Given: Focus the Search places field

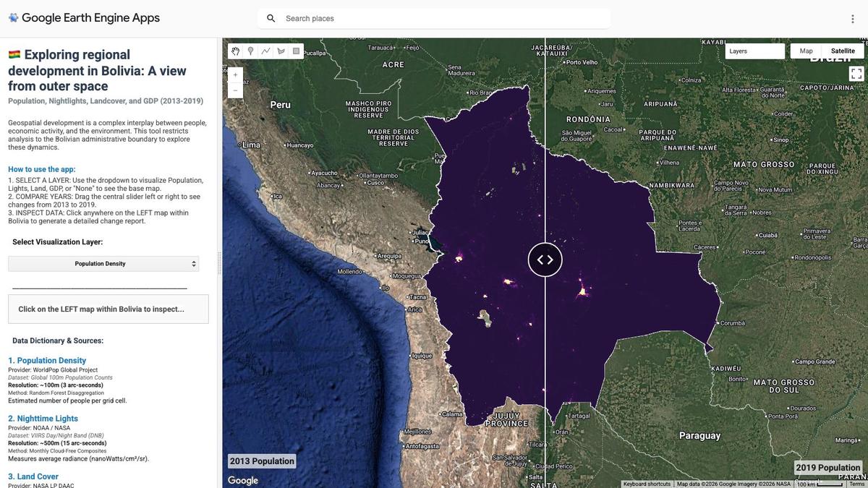Looking at the screenshot, I should (434, 18).
